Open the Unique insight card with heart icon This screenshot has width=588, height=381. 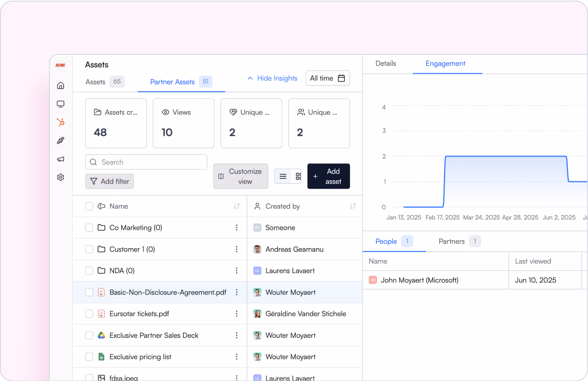click(252, 123)
